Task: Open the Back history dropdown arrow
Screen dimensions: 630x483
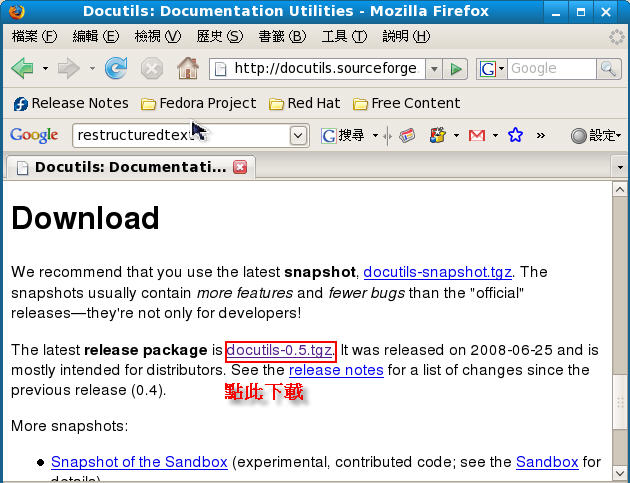Action: [x=45, y=68]
